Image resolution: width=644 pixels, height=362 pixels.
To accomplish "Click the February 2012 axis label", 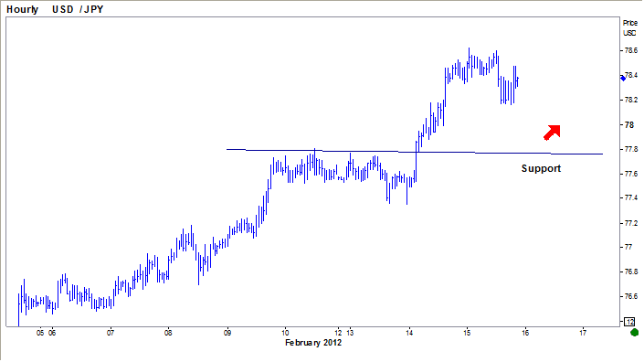I will click(x=313, y=343).
